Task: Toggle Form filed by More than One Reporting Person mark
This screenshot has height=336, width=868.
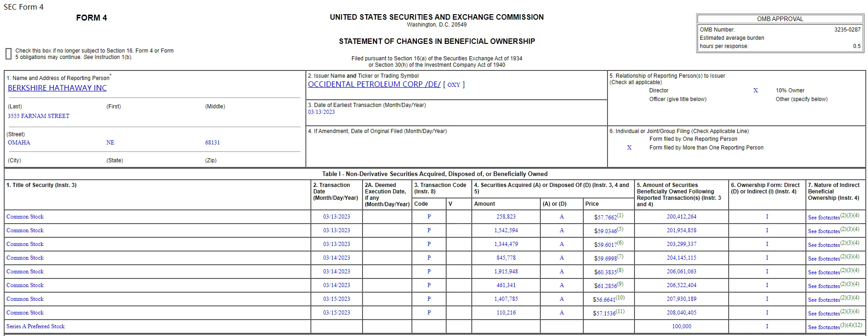Action: click(629, 148)
